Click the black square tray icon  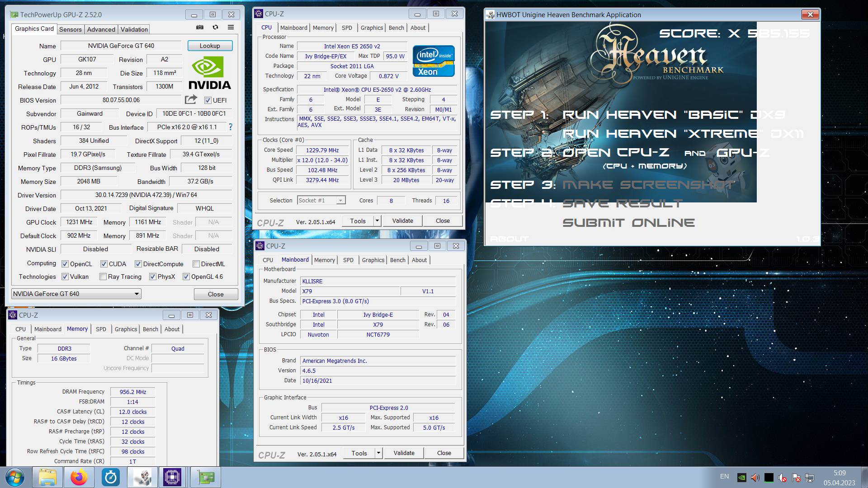[769, 477]
